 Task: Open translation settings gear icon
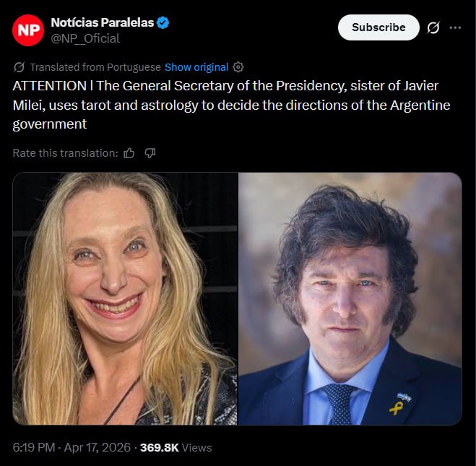pyautogui.click(x=238, y=67)
